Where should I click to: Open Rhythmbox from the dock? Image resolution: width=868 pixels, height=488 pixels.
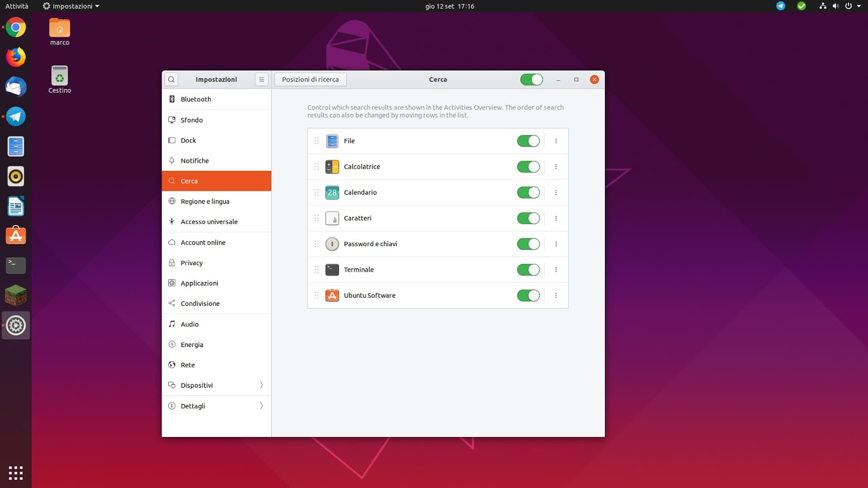click(x=16, y=176)
